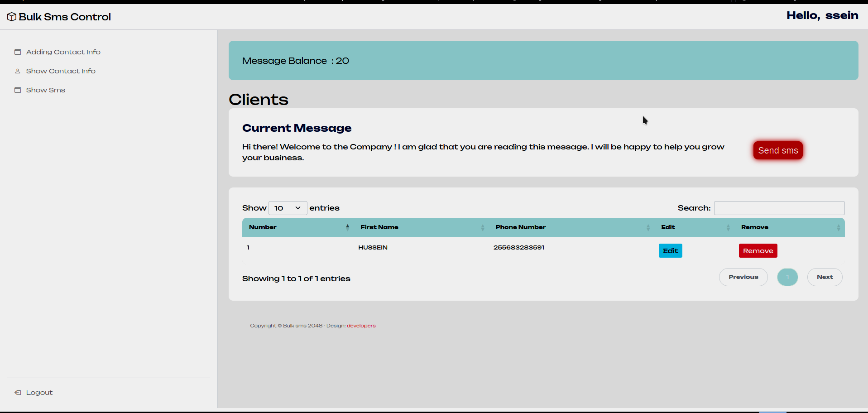Click the Show Contact Info person icon

click(17, 71)
